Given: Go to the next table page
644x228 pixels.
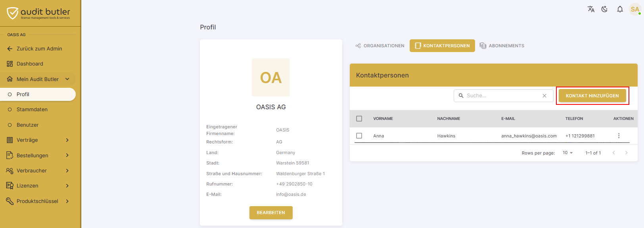Looking at the screenshot, I should click(x=627, y=153).
